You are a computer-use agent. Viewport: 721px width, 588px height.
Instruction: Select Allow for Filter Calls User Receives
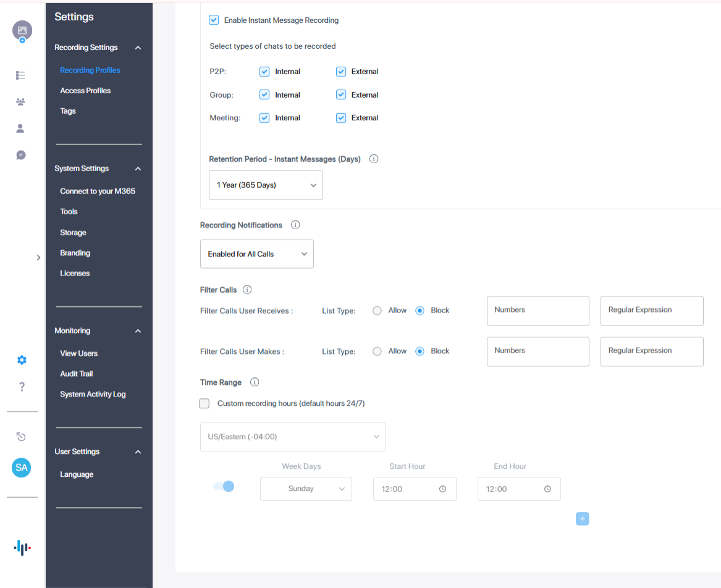(377, 311)
